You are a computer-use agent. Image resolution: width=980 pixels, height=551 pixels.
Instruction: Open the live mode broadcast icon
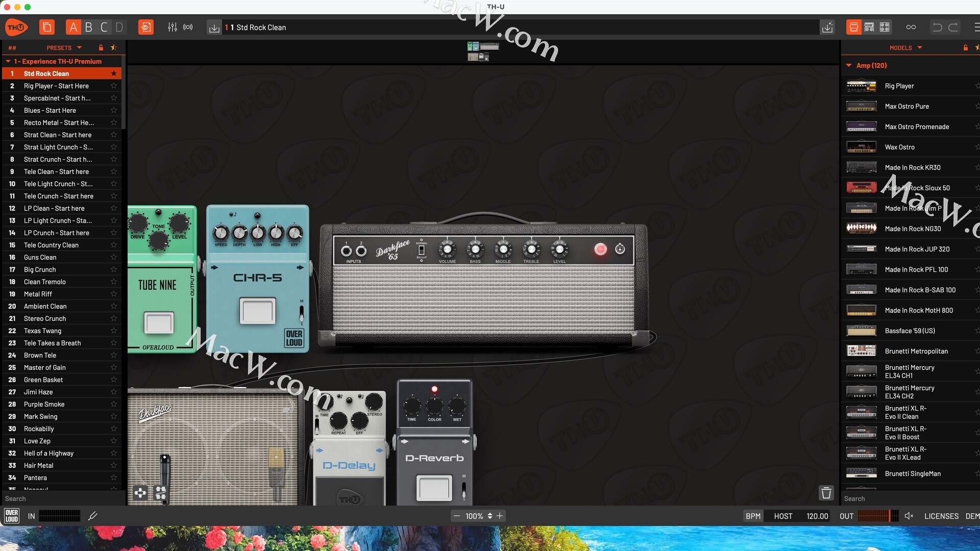188,27
